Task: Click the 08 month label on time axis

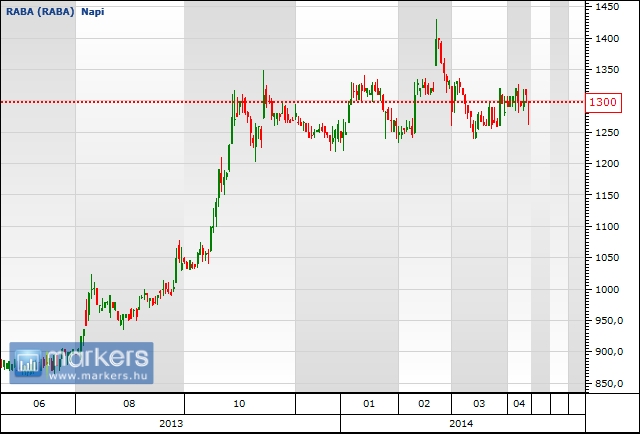Action: tap(129, 404)
